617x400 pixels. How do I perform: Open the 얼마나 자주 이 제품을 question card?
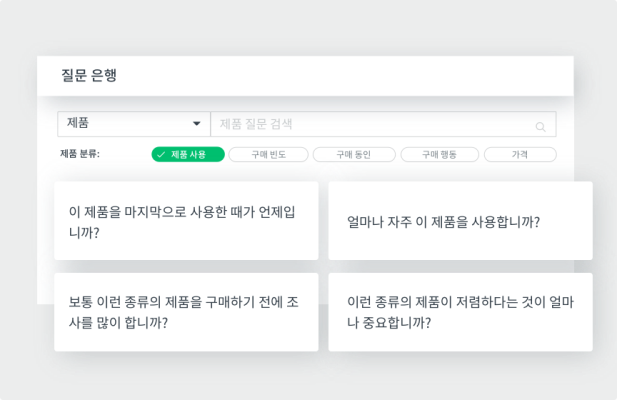[x=460, y=221]
